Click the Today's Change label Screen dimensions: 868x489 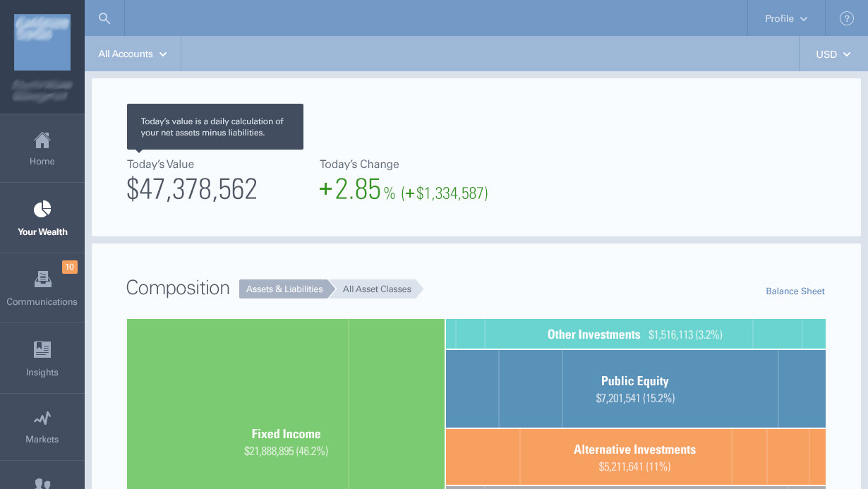[x=359, y=164]
